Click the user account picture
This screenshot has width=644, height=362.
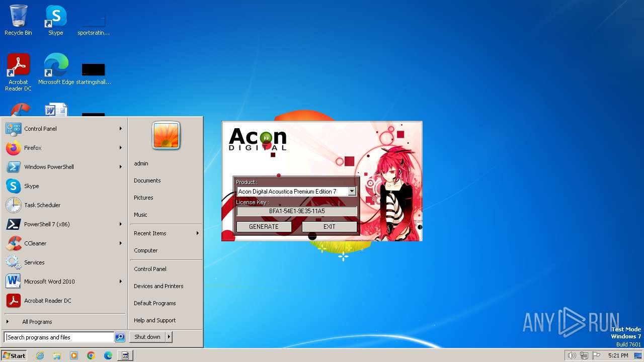point(166,136)
